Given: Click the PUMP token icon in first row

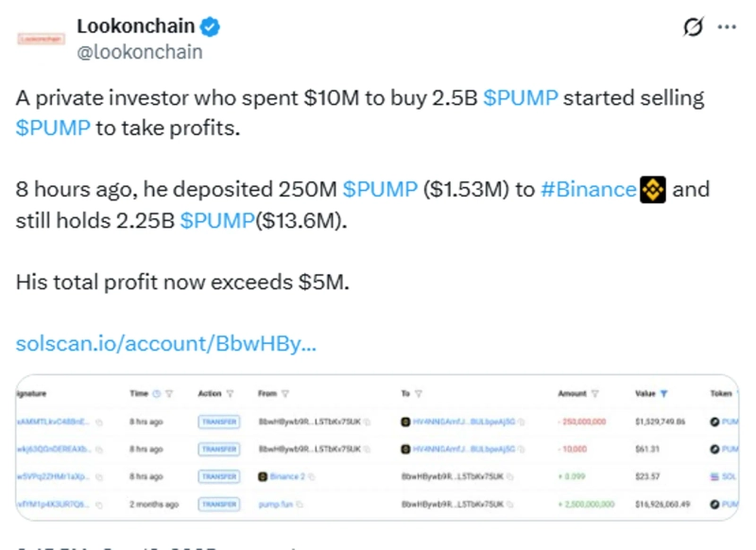Looking at the screenshot, I should click(714, 421).
